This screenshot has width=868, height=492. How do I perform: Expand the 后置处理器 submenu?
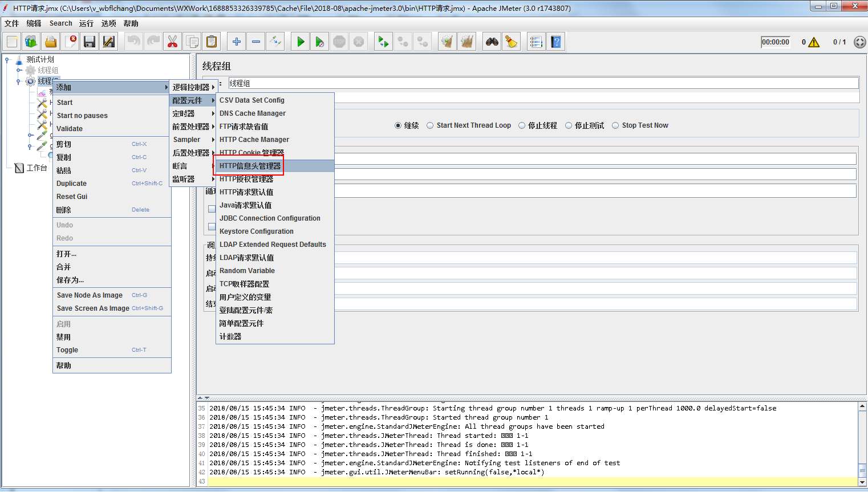point(193,153)
